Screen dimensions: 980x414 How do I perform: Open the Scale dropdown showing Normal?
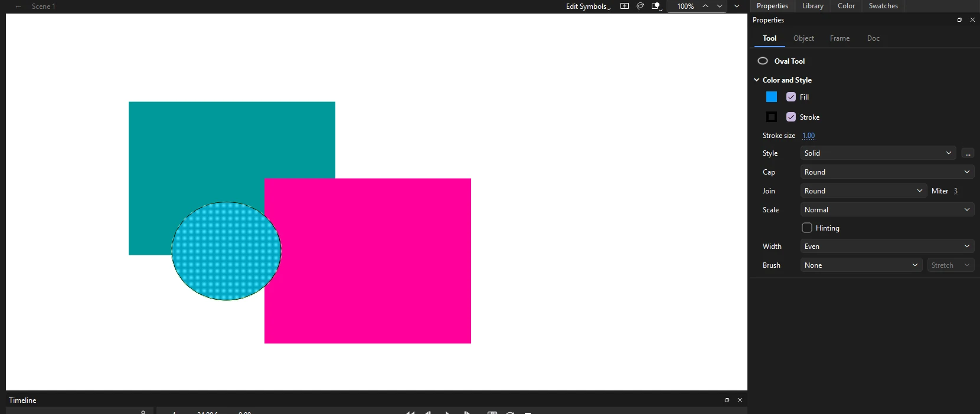887,210
